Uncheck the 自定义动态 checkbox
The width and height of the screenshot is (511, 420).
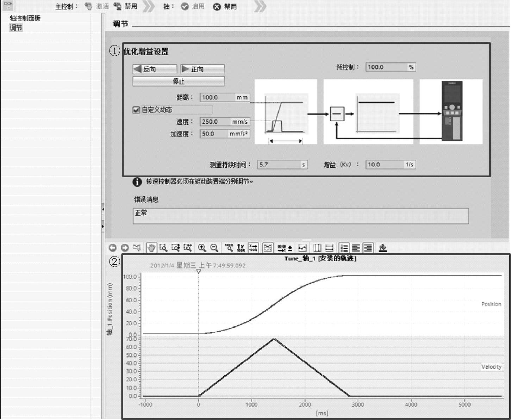[x=136, y=110]
